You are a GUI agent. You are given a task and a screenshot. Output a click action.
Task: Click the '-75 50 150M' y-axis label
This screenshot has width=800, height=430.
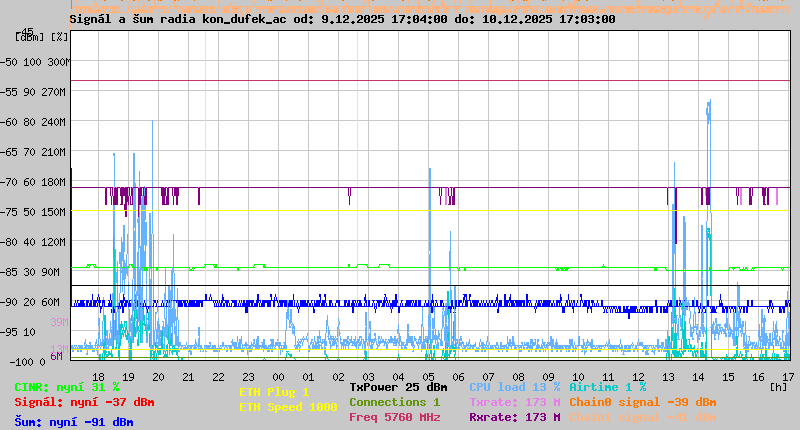click(35, 212)
